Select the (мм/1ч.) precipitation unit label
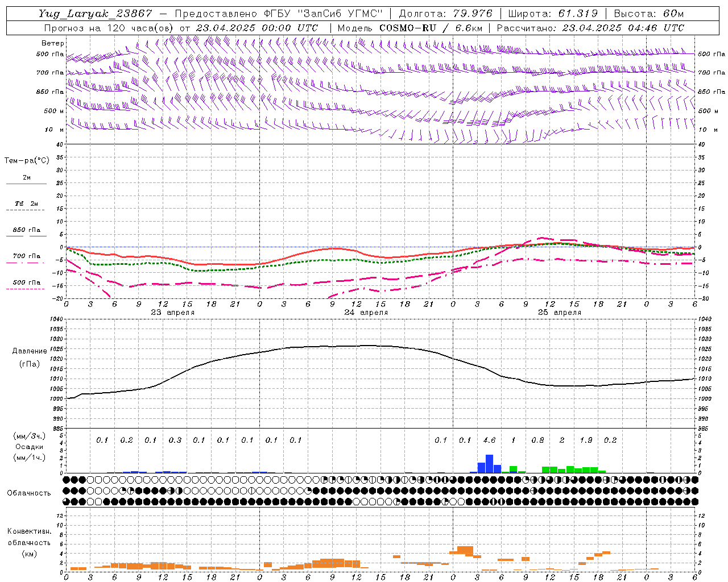Screen dimensions: 728x582 point(30,458)
